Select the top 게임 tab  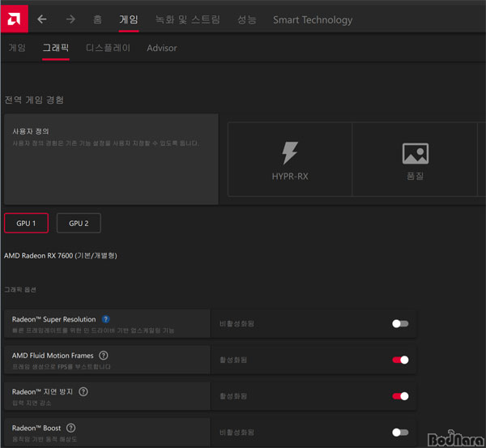[x=129, y=19]
